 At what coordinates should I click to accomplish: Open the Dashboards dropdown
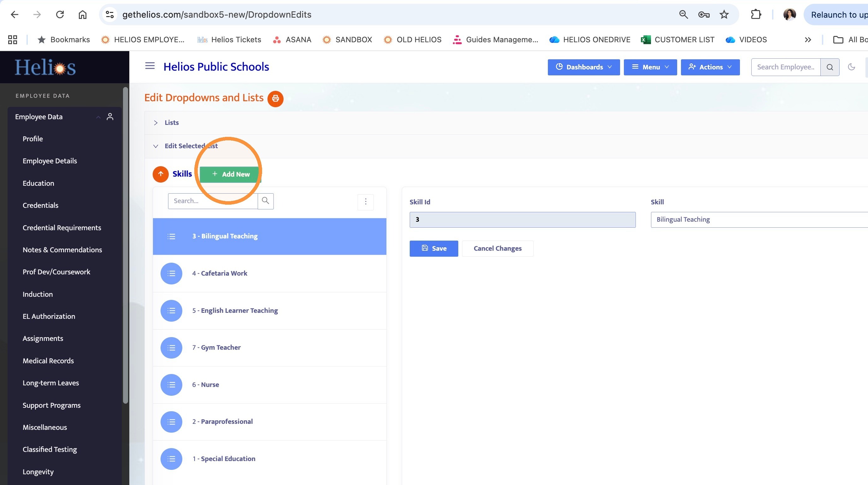click(584, 67)
